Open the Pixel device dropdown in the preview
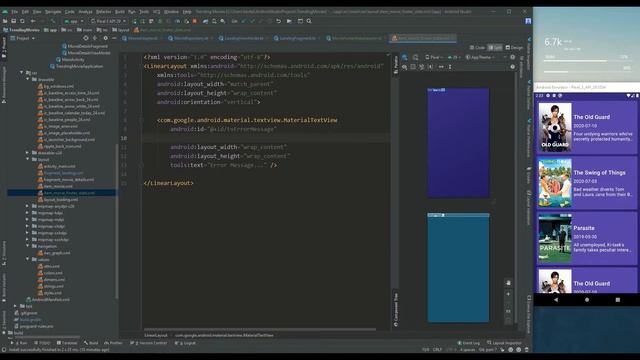 (x=434, y=58)
